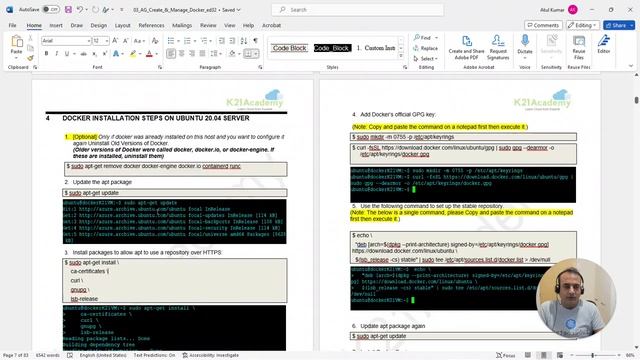
Task: Toggle Bold formatting
Action: coord(47,53)
